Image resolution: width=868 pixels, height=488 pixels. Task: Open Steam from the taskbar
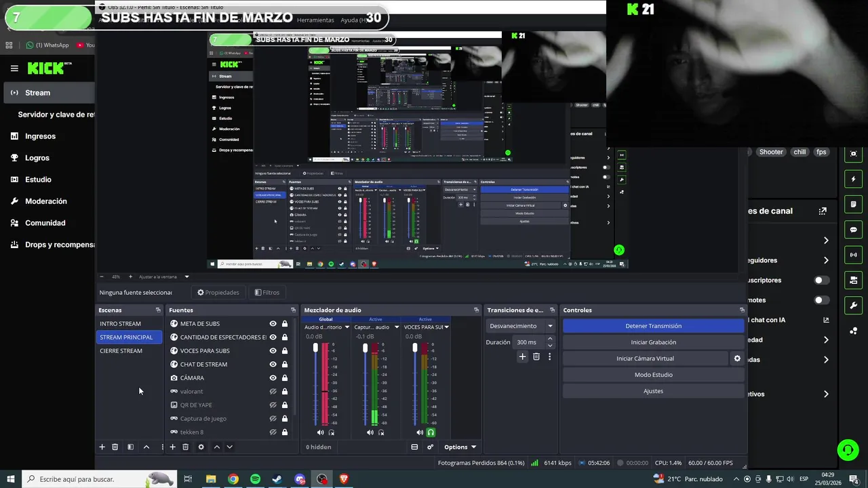point(277,479)
